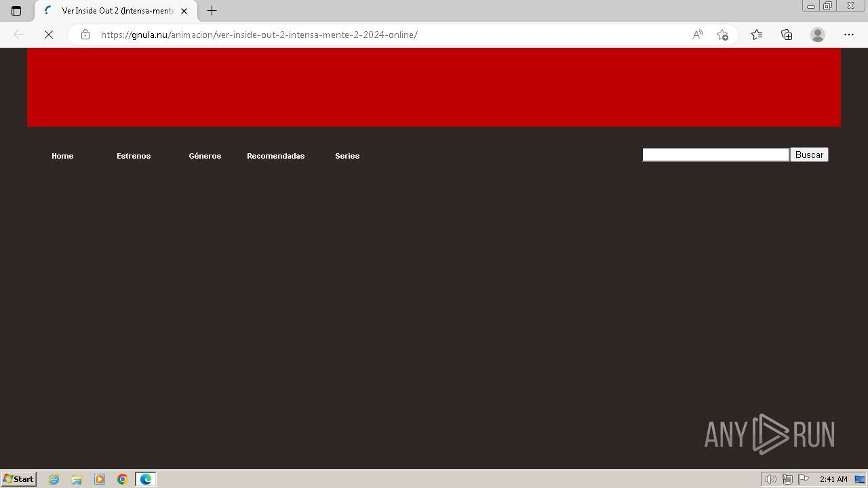Click the Buscar button
Image resolution: width=868 pixels, height=488 pixels.
pos(809,155)
